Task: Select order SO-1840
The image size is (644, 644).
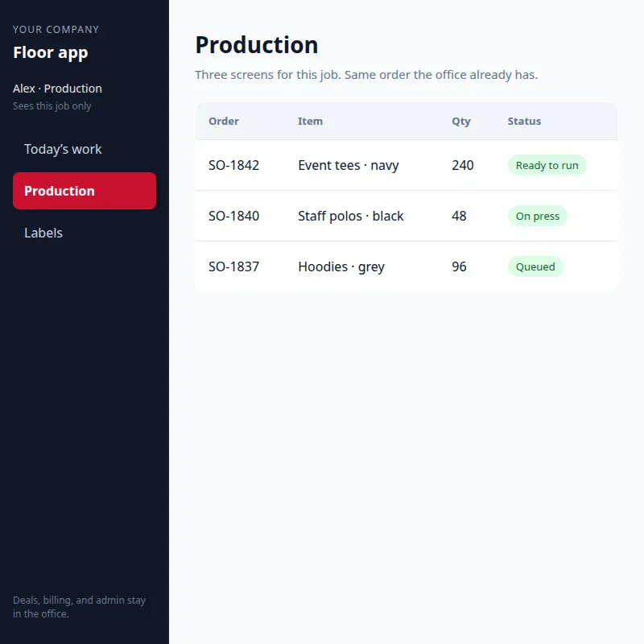Action: 233,216
